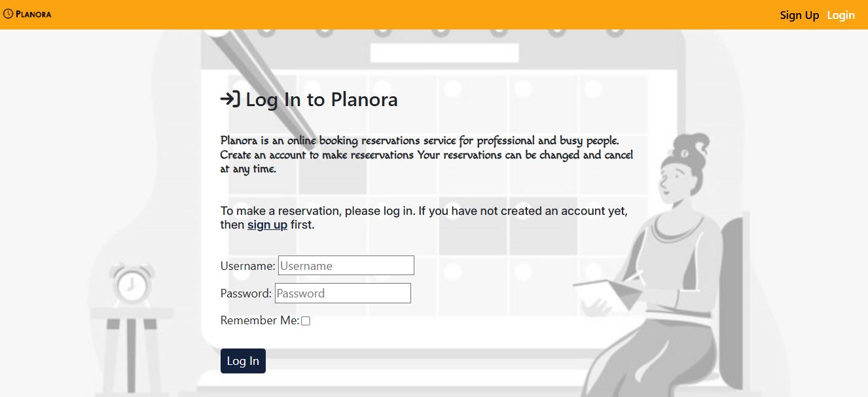Screen dimensions: 868x397
Task: Select the Username placeholder text
Action: 346,265
